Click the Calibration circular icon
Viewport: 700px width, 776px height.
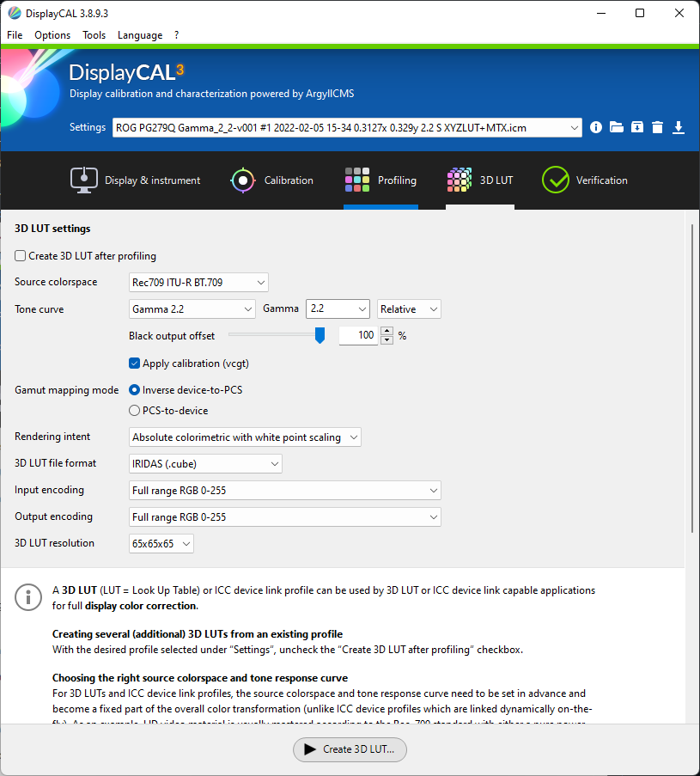[243, 180]
